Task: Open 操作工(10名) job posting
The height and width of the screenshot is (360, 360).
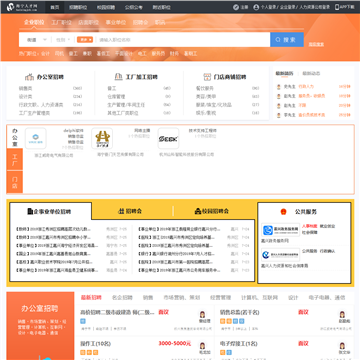Action: pyautogui.click(x=95, y=343)
